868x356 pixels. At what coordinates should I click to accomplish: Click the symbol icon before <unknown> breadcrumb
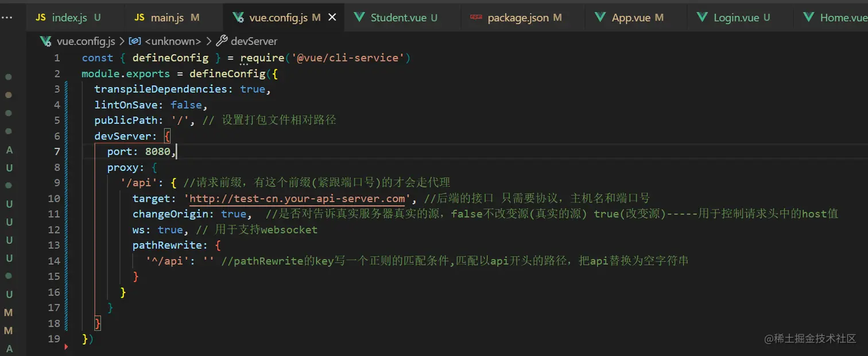click(135, 41)
